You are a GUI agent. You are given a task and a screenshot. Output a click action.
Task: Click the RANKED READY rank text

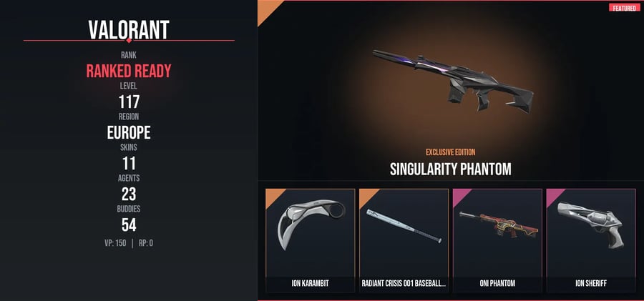[x=129, y=71]
